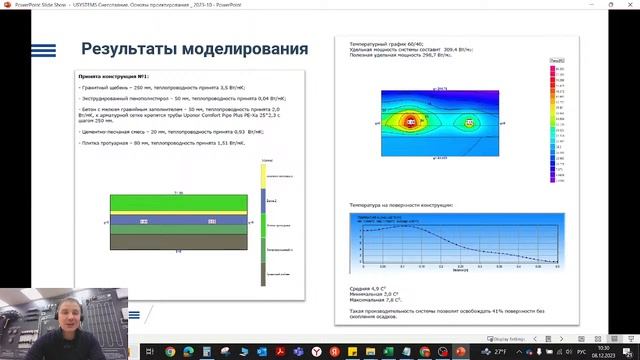Click the "Средняя 4,9 С°" value line
Screen dimensions: 640x360
(368, 289)
